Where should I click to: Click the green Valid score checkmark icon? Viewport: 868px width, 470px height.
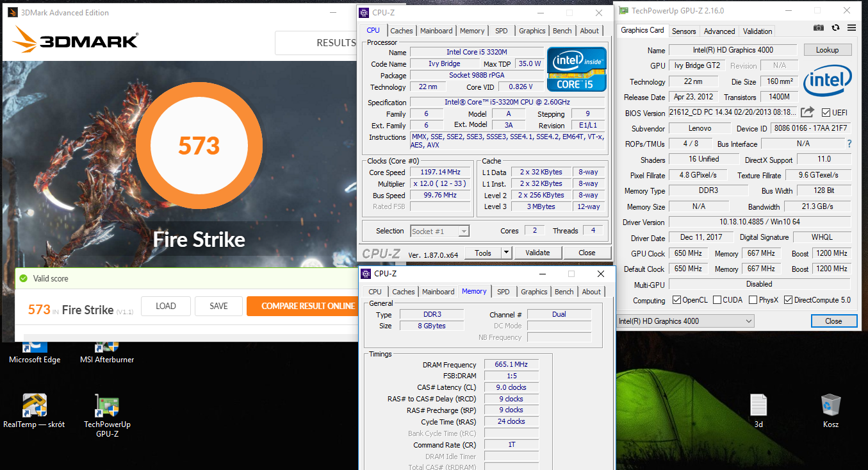coord(24,278)
